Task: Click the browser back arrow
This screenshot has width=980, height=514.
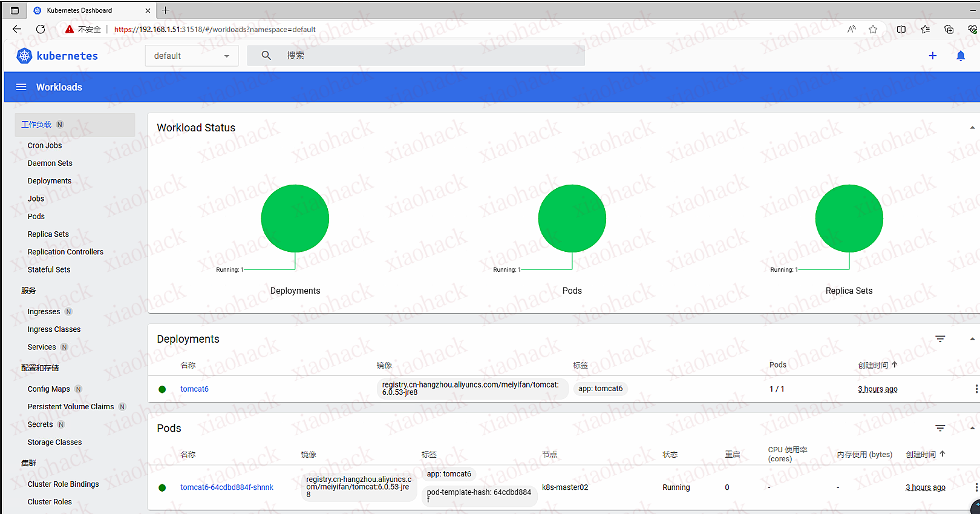Action: coord(17,29)
